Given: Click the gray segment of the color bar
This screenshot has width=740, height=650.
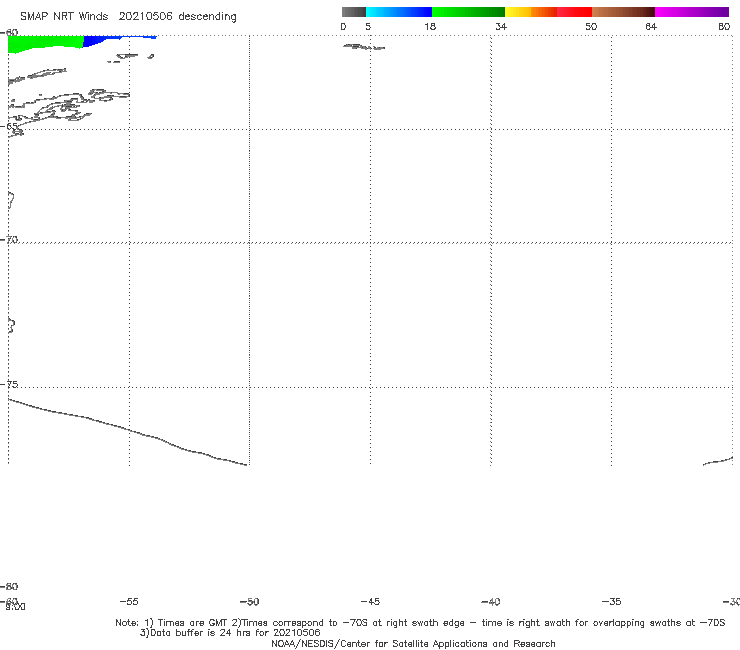Looking at the screenshot, I should (353, 12).
